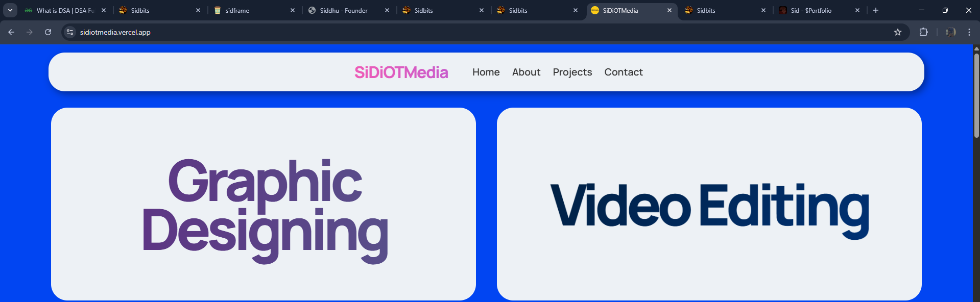Restore down the browser window
This screenshot has width=980, height=302.
(x=945, y=10)
